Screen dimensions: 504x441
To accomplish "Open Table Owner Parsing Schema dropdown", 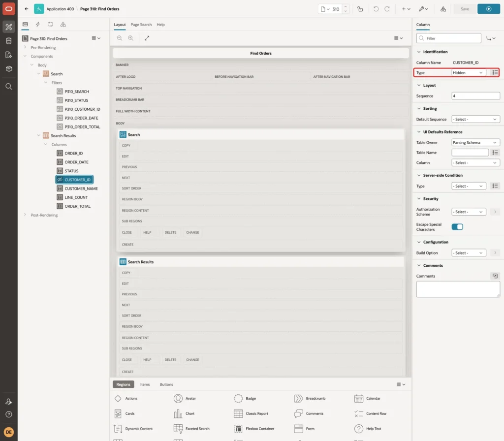I will [475, 142].
